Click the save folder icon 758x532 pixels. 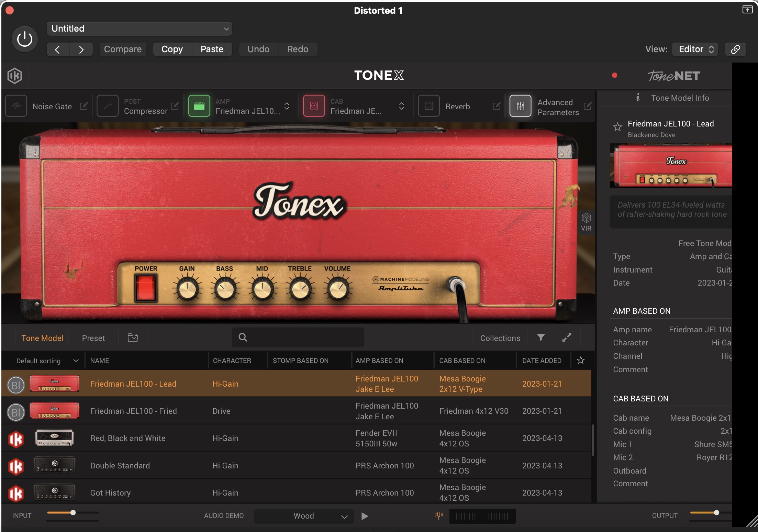133,337
